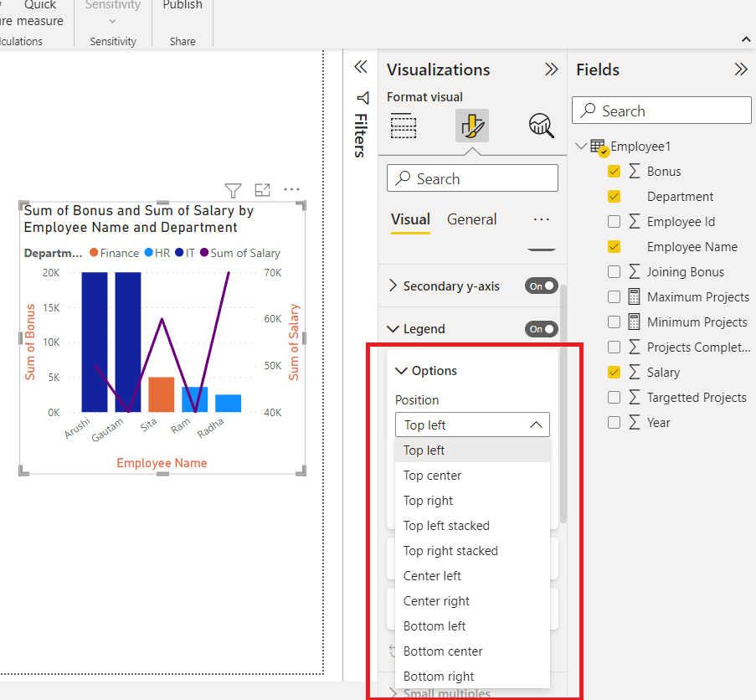Click the format pane vertical scrollbar
756x700 pixels.
(x=563, y=404)
